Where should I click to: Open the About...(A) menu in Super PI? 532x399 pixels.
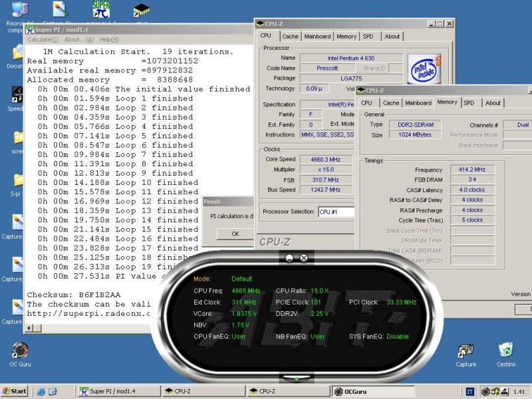pyautogui.click(x=78, y=40)
